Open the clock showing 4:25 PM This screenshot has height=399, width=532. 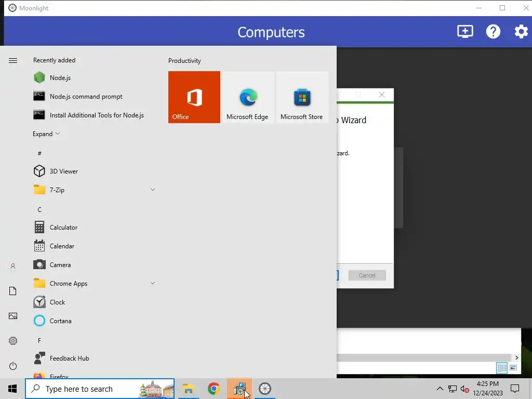point(487,389)
